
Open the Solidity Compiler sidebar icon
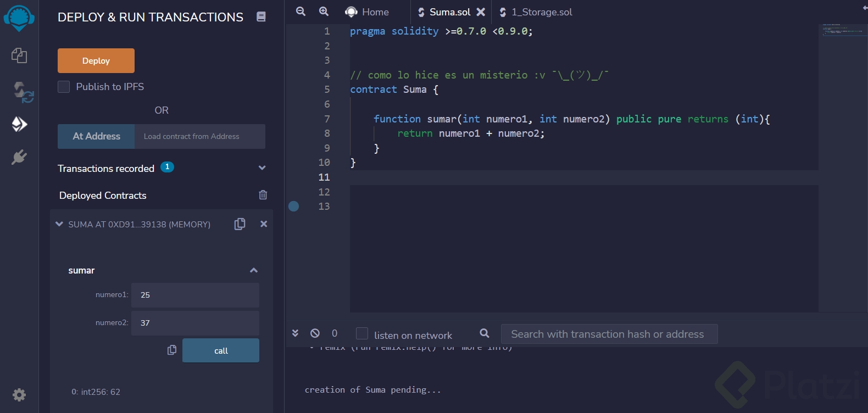tap(23, 92)
